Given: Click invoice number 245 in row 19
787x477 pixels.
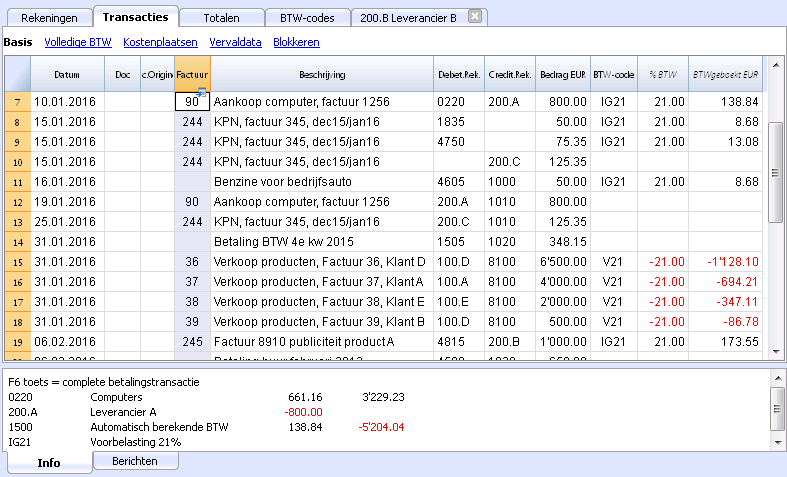Looking at the screenshot, I should (192, 342).
